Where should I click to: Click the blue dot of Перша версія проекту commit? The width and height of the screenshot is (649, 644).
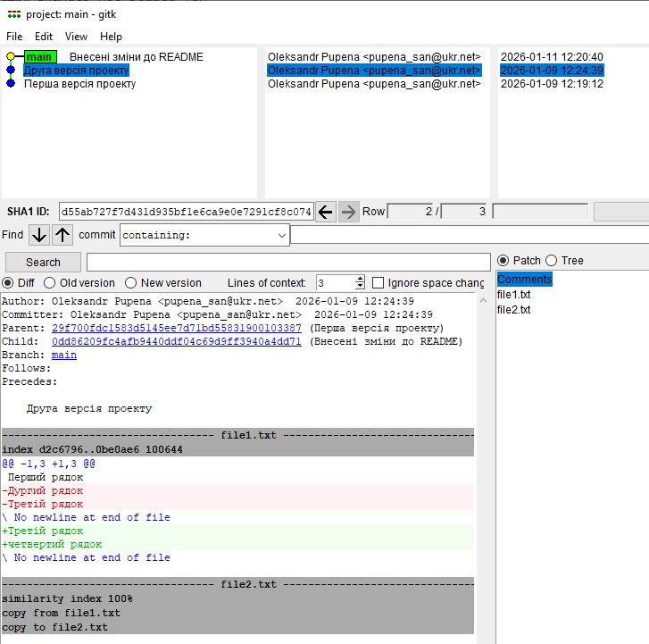[11, 84]
